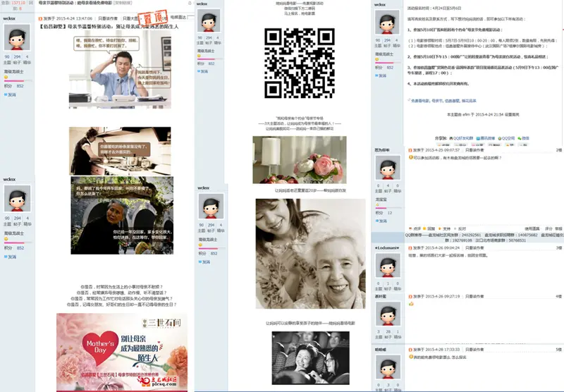Viewport: 564px width, 392px height.
Task: Click 举报 under the 2楼 reply
Action: pos(558,228)
